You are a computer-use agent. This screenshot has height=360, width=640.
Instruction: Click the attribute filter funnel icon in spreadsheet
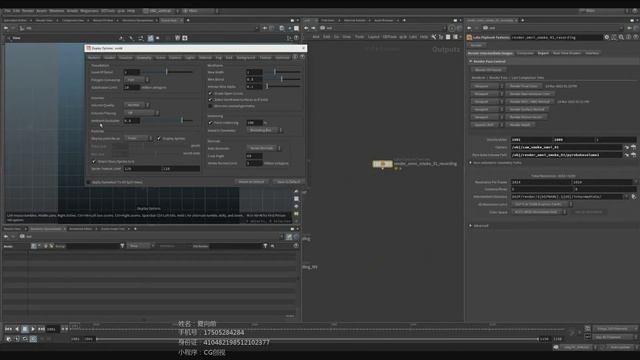click(265, 246)
